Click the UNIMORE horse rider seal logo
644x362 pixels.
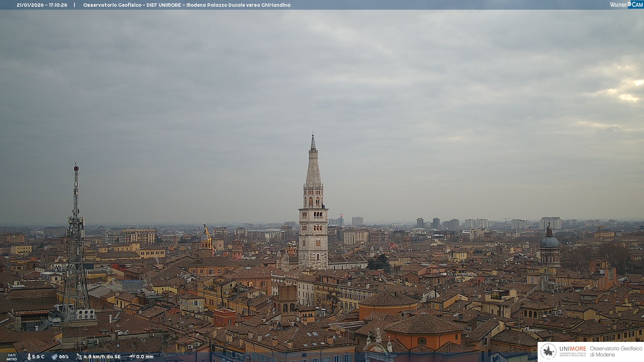pyautogui.click(x=548, y=352)
